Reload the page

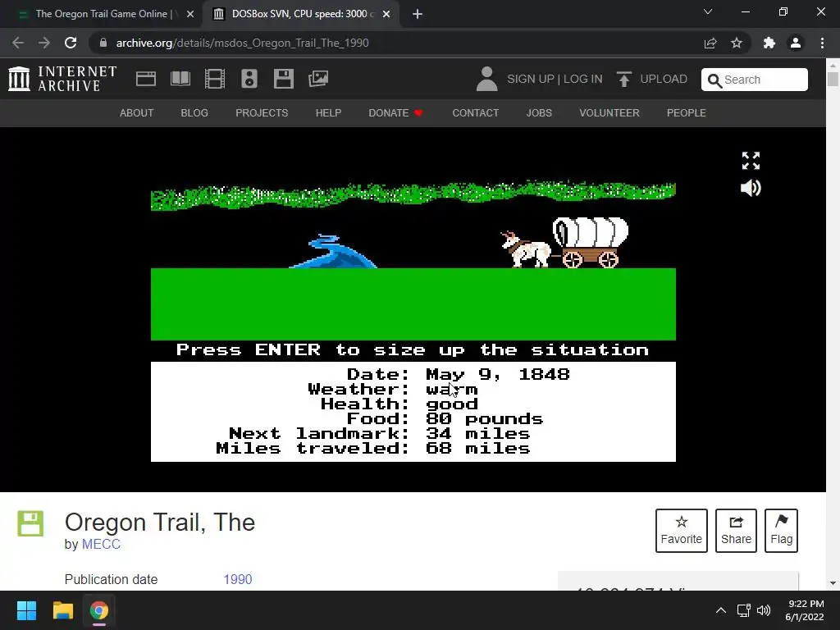coord(71,43)
